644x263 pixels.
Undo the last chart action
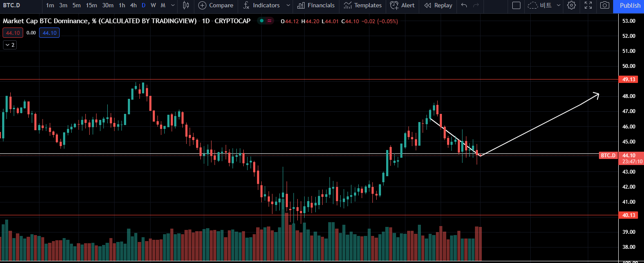(x=464, y=6)
